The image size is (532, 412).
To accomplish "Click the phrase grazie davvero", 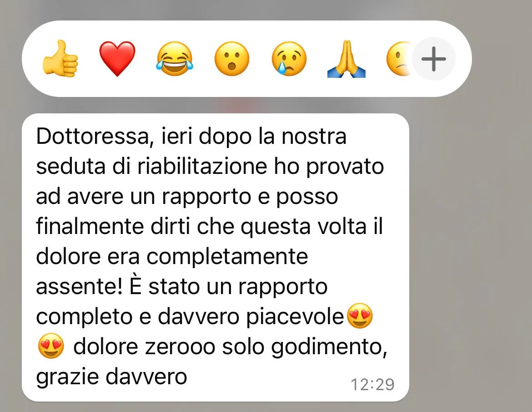I will [x=111, y=376].
